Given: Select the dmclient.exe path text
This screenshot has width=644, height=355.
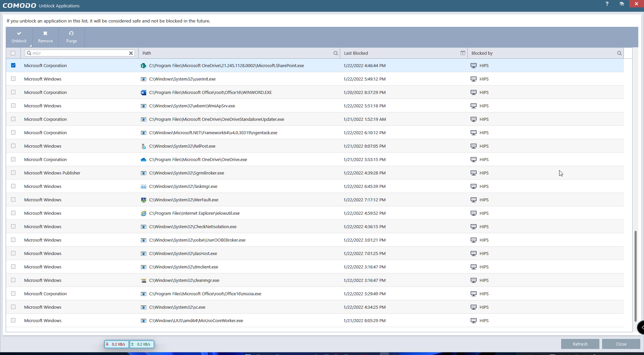Looking at the screenshot, I should 183,267.
